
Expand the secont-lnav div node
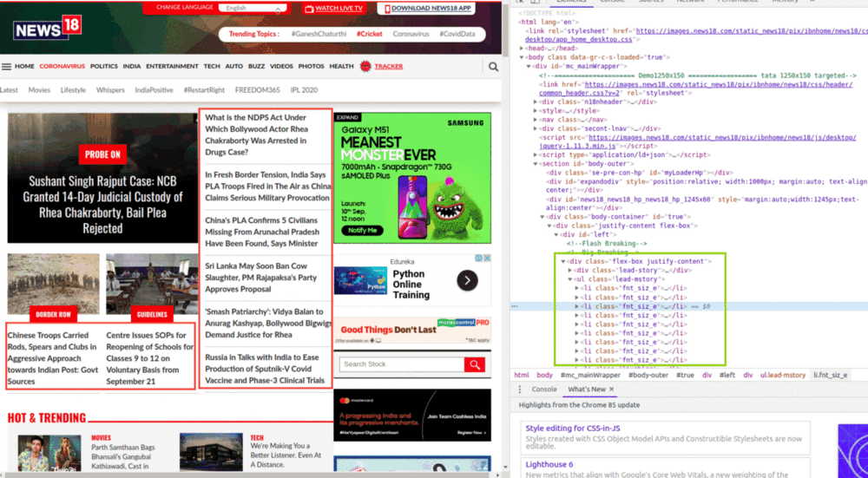pos(536,128)
